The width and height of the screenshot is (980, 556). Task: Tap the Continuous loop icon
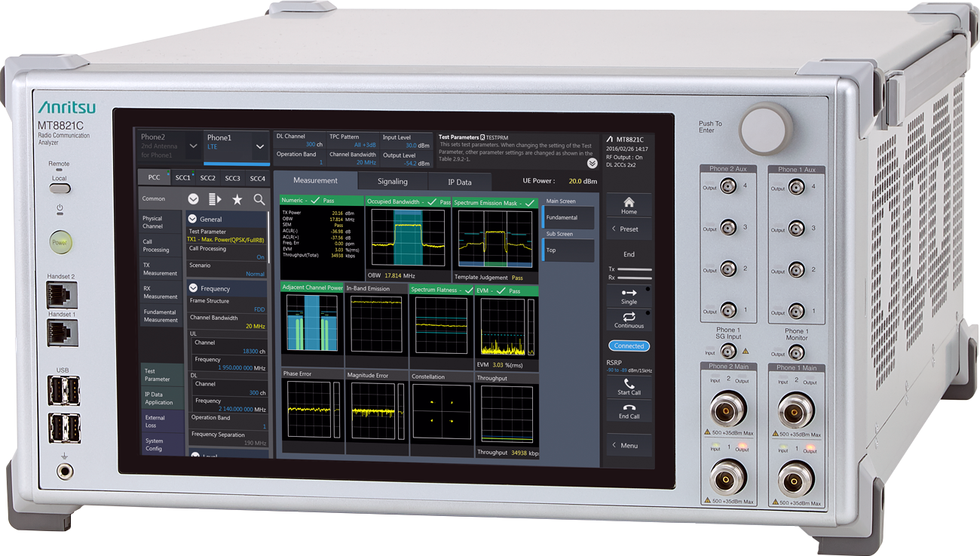pyautogui.click(x=629, y=317)
